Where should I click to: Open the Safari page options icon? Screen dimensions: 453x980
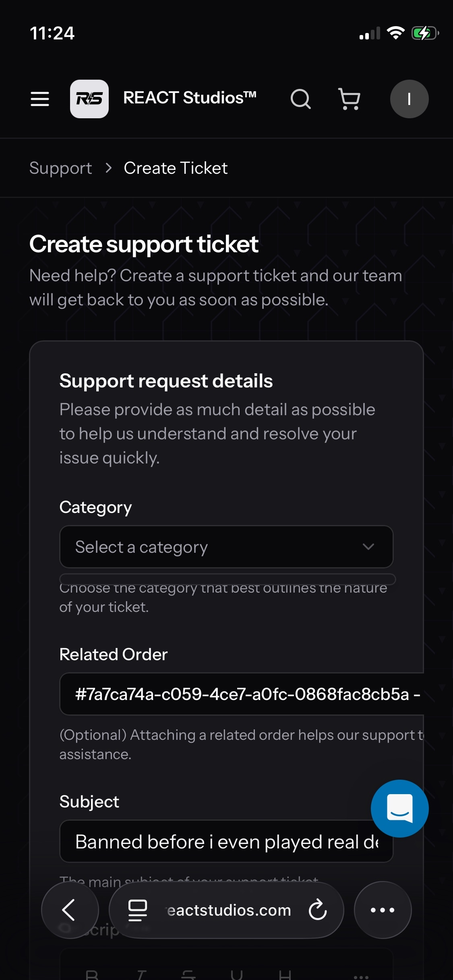click(x=137, y=910)
